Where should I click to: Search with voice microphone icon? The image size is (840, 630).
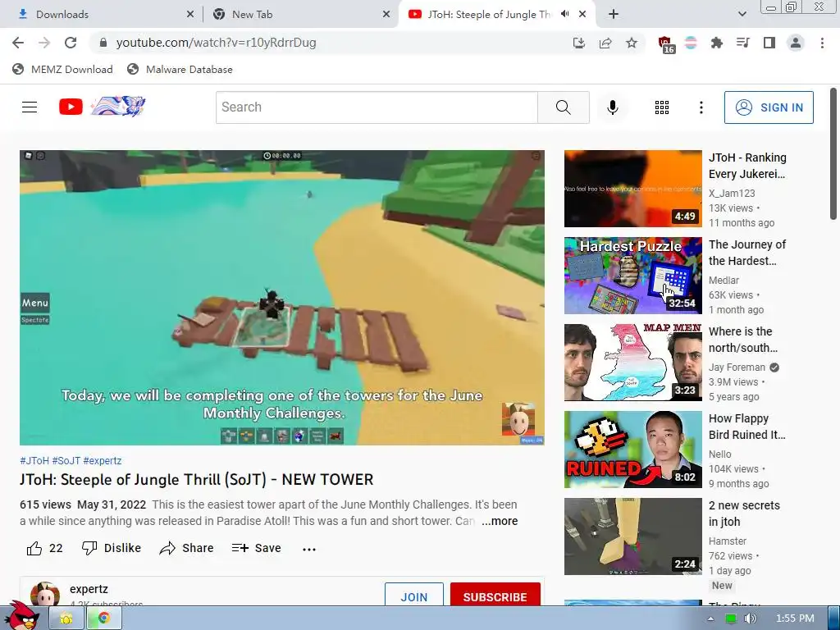click(x=612, y=107)
